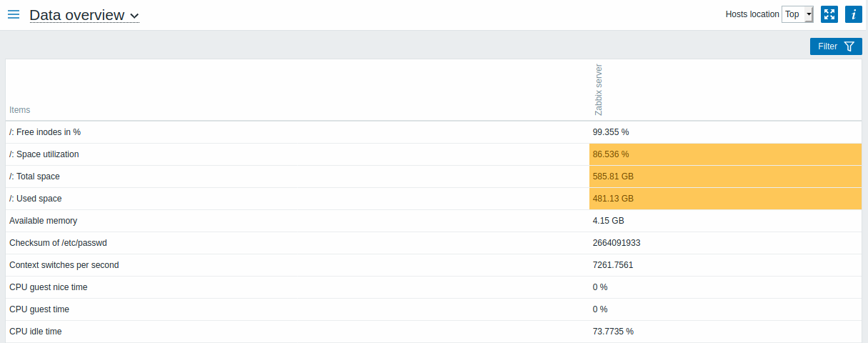Click the 481.13 GB Used space value
The width and height of the screenshot is (868, 343).
tap(613, 199)
